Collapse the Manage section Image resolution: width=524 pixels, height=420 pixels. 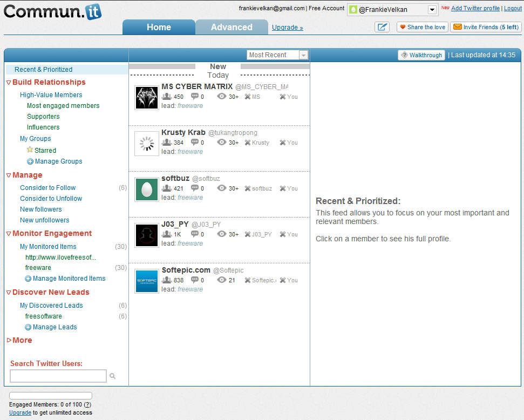click(9, 175)
